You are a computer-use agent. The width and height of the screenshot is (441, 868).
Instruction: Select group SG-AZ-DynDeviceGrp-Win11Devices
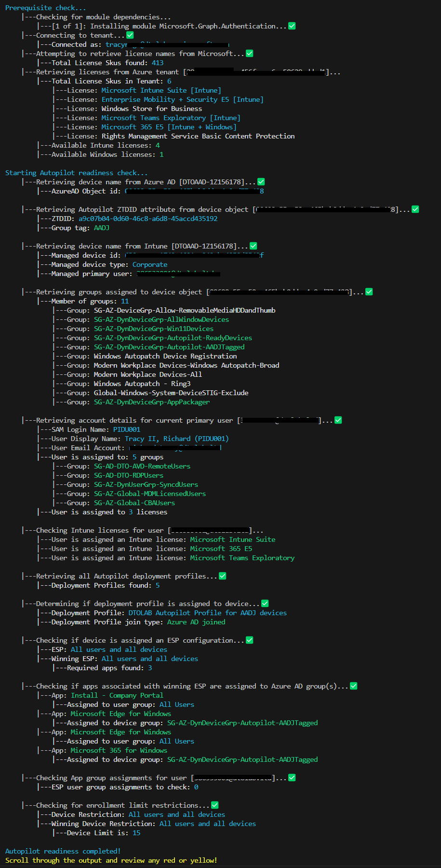click(154, 329)
